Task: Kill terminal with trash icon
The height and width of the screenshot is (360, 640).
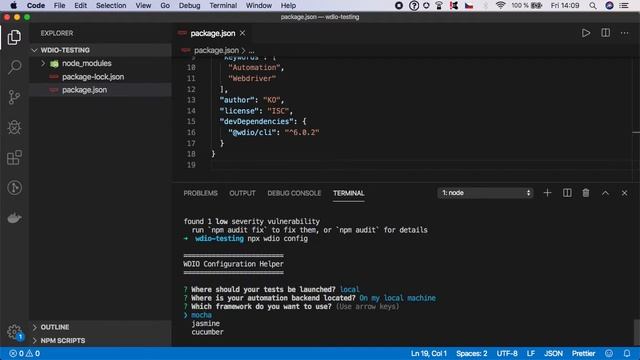Action: [x=586, y=193]
